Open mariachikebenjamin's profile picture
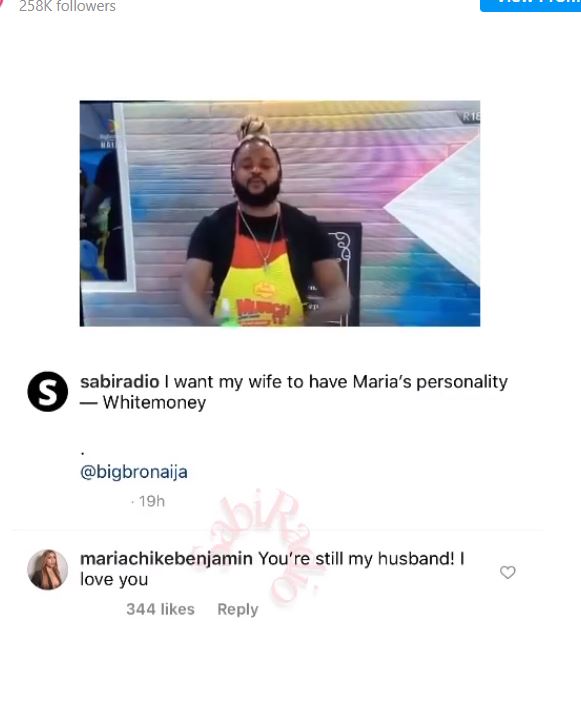This screenshot has width=581, height=713. click(x=47, y=569)
